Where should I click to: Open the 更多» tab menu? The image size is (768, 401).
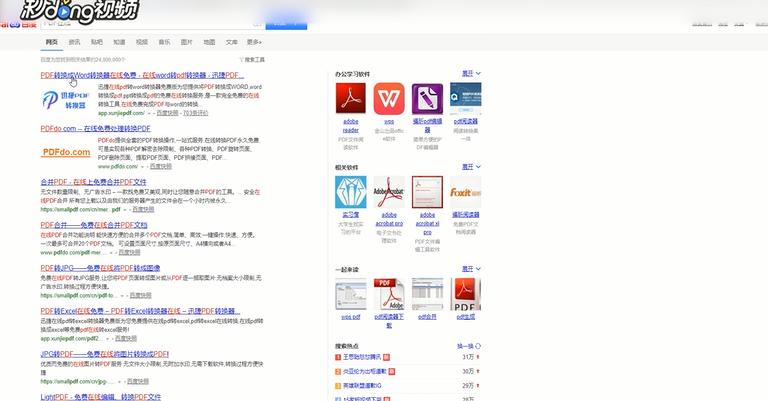pos(254,42)
